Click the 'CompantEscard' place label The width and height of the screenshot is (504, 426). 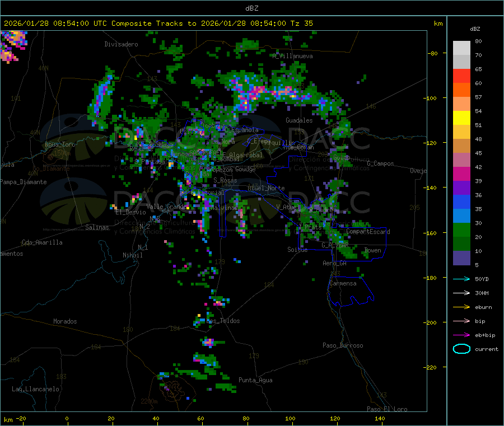[x=368, y=231]
